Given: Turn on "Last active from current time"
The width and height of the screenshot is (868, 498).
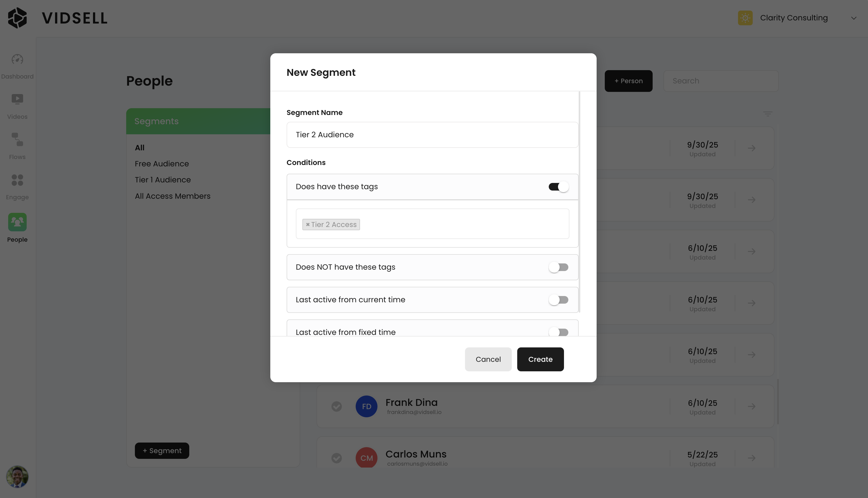Looking at the screenshot, I should pyautogui.click(x=558, y=300).
